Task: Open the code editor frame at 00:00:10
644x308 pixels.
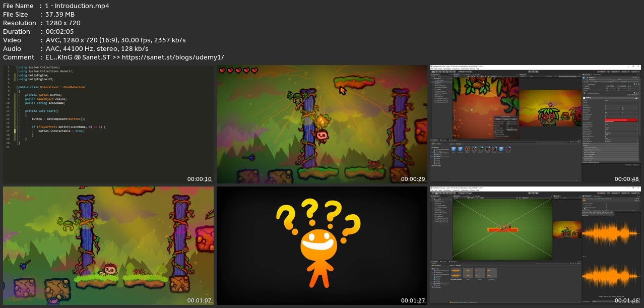Action: (x=108, y=124)
